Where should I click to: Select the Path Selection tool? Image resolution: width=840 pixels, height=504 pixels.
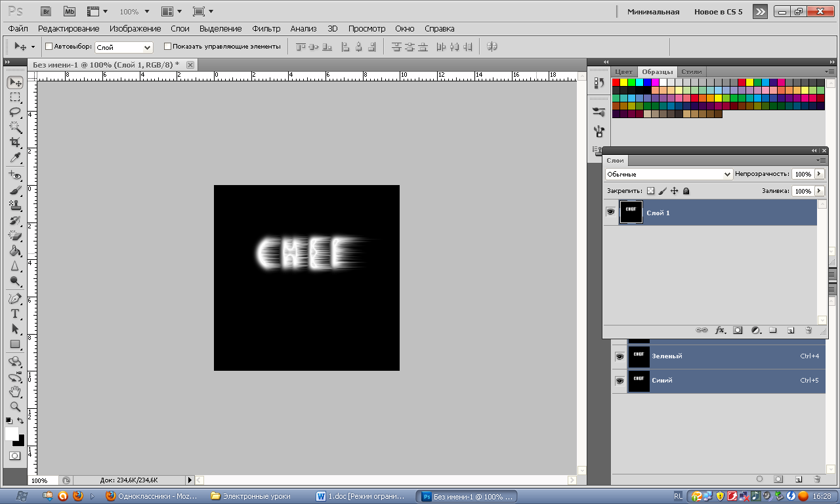pyautogui.click(x=15, y=329)
